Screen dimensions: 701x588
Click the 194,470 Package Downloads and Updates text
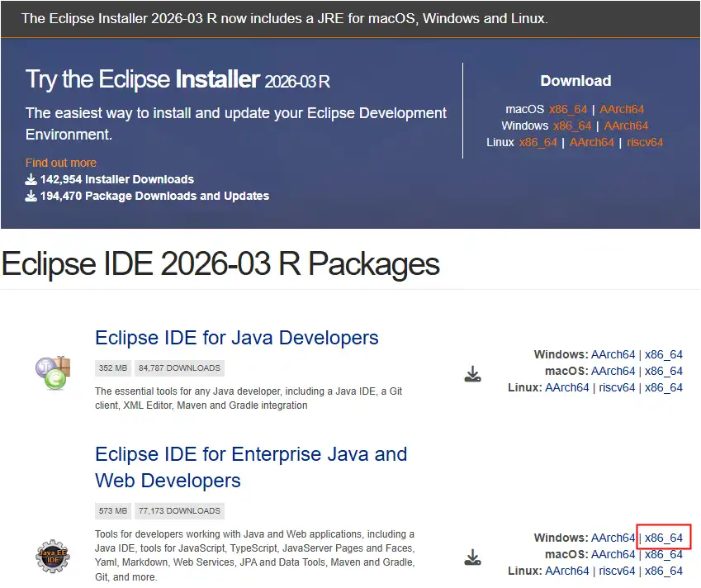click(x=154, y=196)
